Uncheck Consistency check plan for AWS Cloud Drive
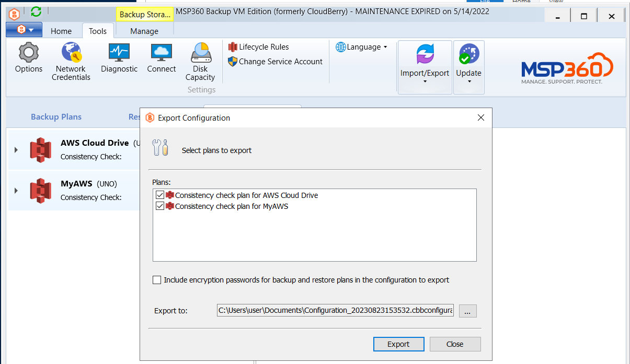Screen dimensions: 630x364 point(160,195)
